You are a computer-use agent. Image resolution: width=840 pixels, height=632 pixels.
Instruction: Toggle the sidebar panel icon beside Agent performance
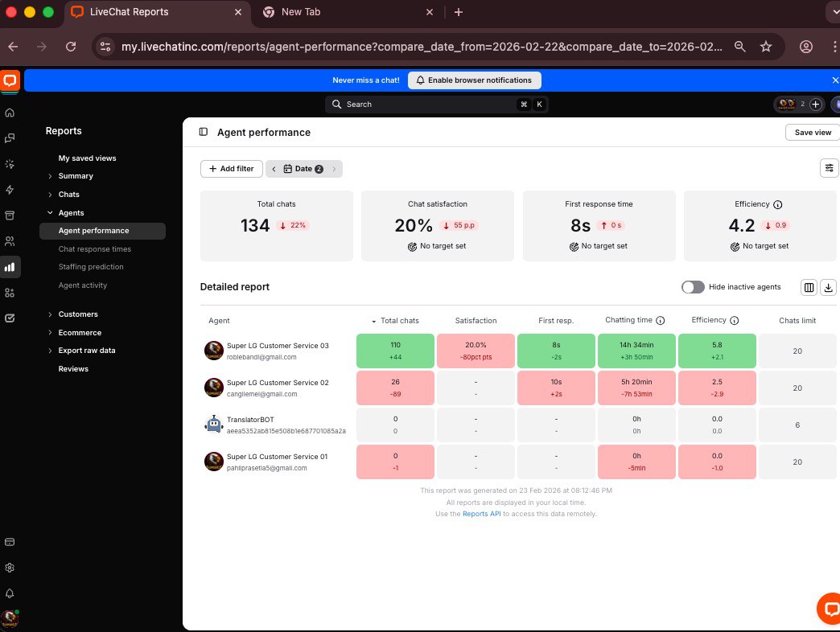[204, 132]
